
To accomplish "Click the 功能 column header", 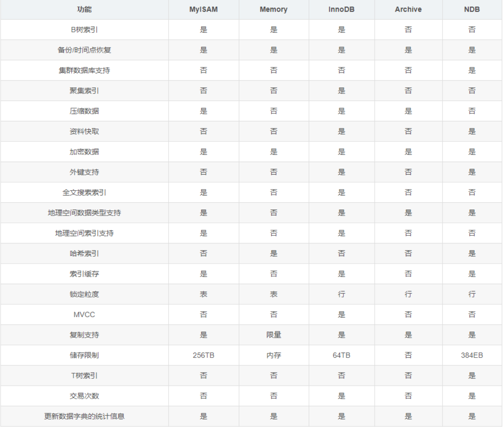I will coord(84,9).
